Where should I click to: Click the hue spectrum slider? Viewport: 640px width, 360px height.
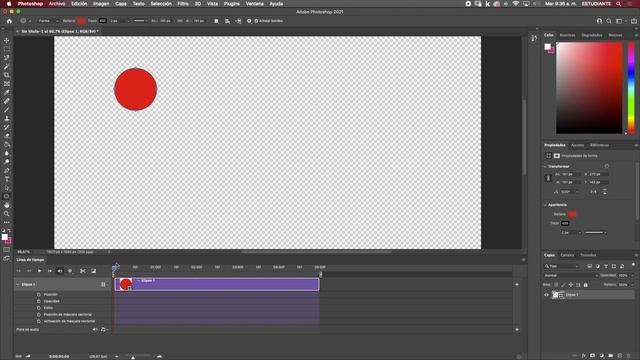(631, 88)
